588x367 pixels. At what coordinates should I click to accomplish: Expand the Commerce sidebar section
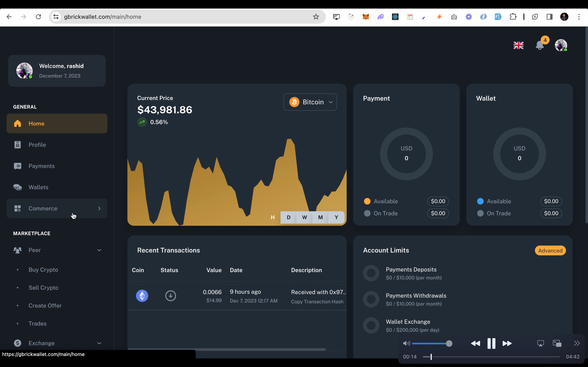tap(99, 208)
